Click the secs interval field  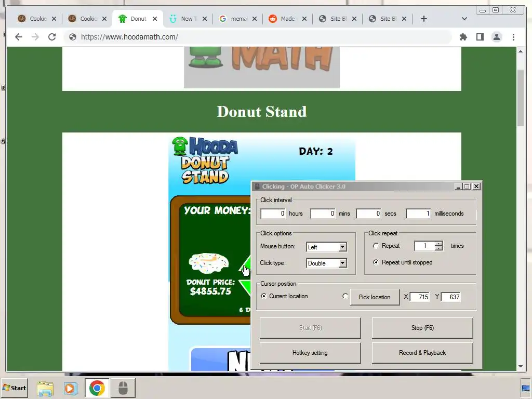[x=368, y=214]
